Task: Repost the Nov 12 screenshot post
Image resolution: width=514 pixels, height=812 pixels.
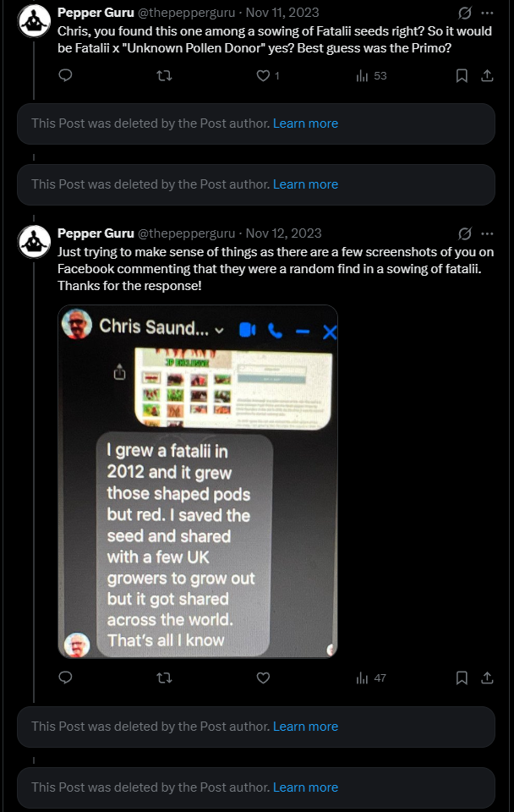Action: pyautogui.click(x=165, y=678)
